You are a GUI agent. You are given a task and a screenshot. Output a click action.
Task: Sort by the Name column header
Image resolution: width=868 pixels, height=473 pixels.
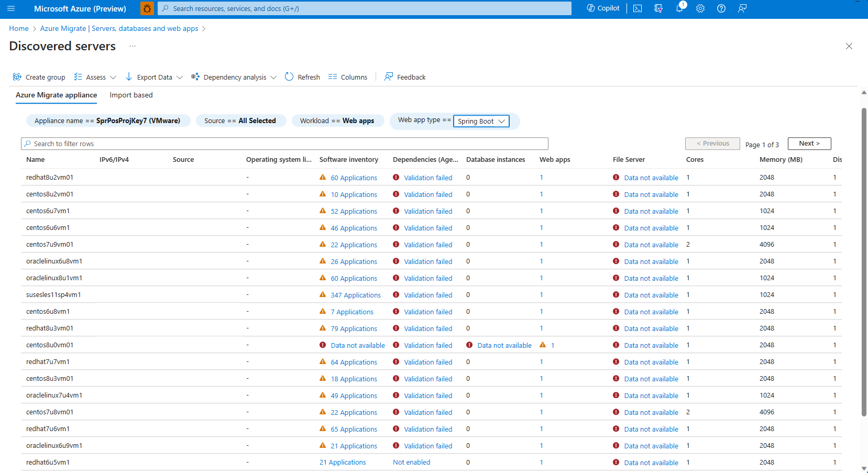coord(36,159)
